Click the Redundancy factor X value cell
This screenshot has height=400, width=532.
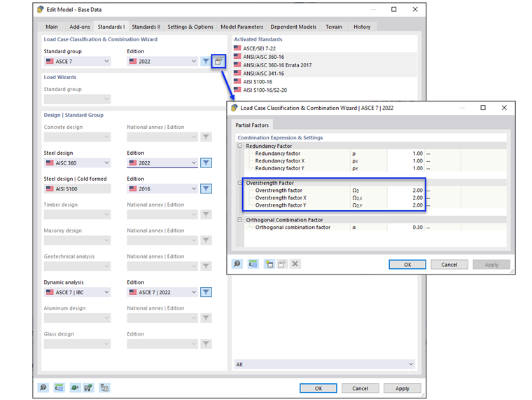click(x=406, y=161)
